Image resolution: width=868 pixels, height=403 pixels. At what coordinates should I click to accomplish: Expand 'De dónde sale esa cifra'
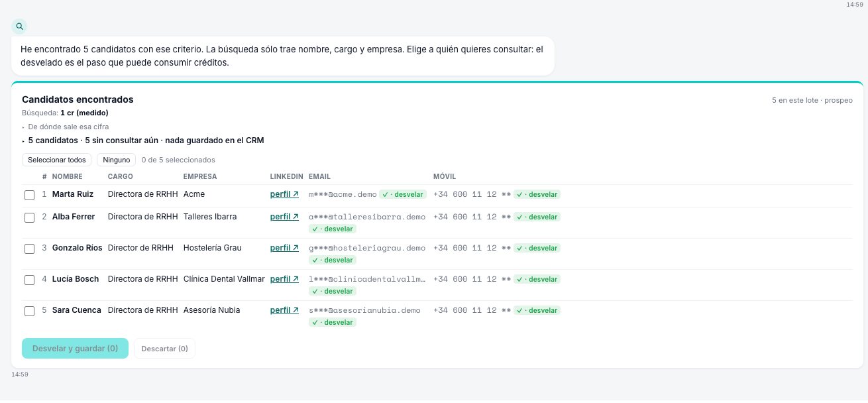pyautogui.click(x=66, y=127)
